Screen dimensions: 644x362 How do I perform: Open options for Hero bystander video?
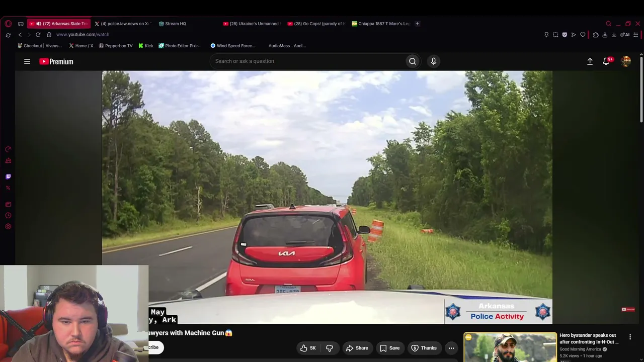click(x=630, y=337)
